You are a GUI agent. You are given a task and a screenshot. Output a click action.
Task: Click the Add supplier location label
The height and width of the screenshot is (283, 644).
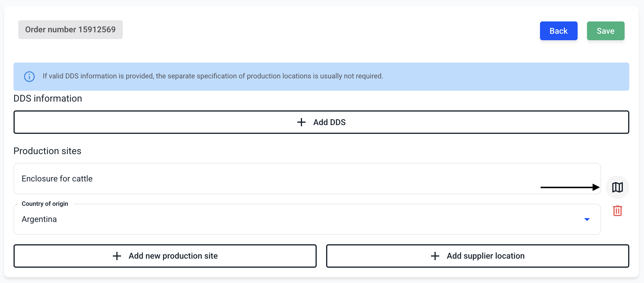(x=485, y=256)
